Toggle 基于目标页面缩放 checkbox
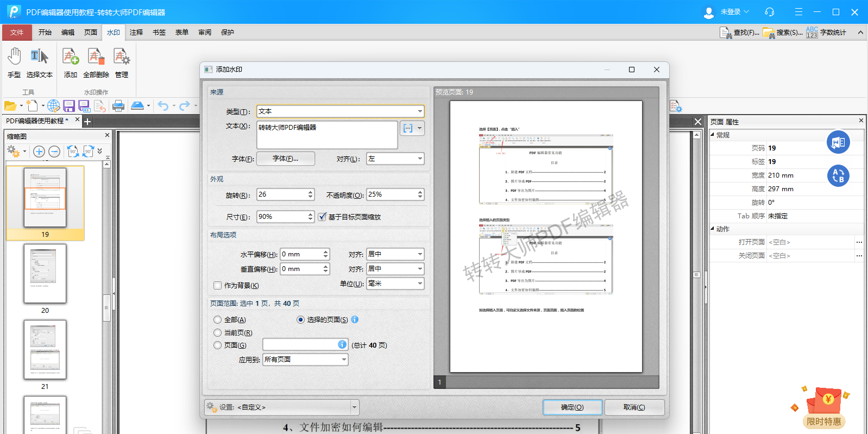The width and height of the screenshot is (868, 434). coord(322,217)
